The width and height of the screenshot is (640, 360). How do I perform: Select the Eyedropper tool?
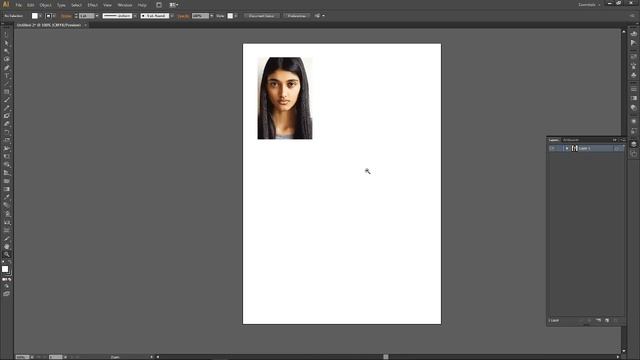click(x=7, y=197)
